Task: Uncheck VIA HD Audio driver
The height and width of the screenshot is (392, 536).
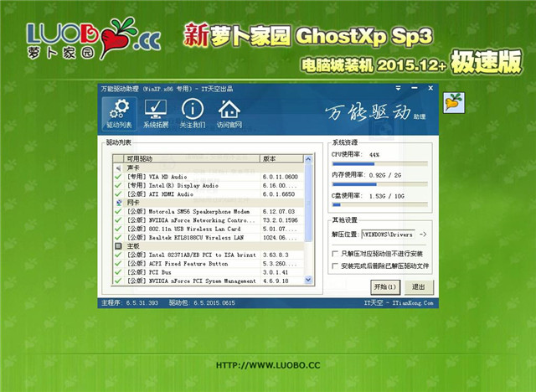Action: (118, 177)
